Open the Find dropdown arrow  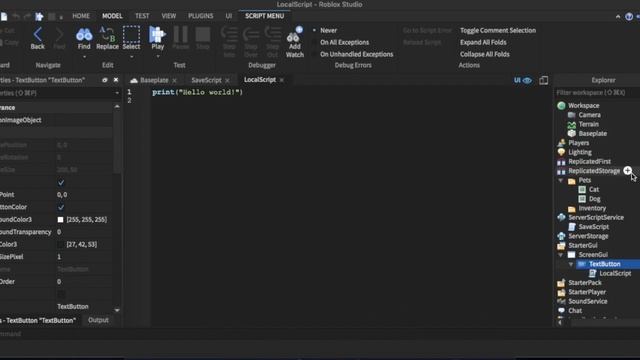(x=84, y=57)
